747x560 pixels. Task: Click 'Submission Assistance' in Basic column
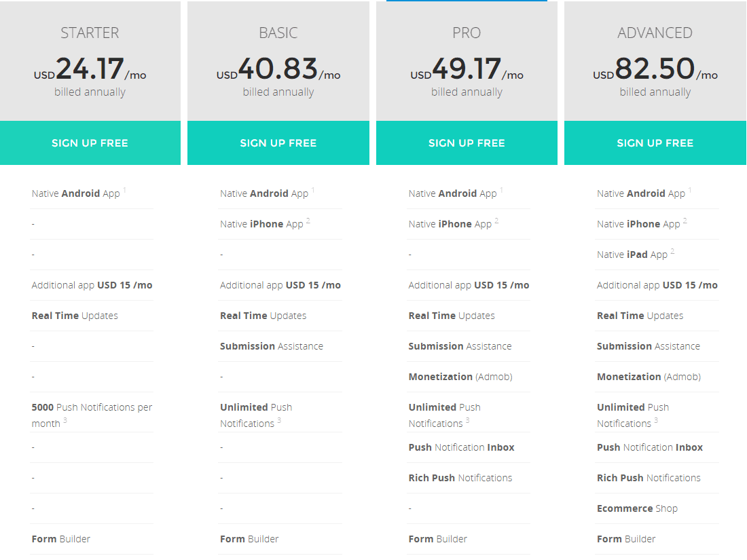pyautogui.click(x=272, y=346)
